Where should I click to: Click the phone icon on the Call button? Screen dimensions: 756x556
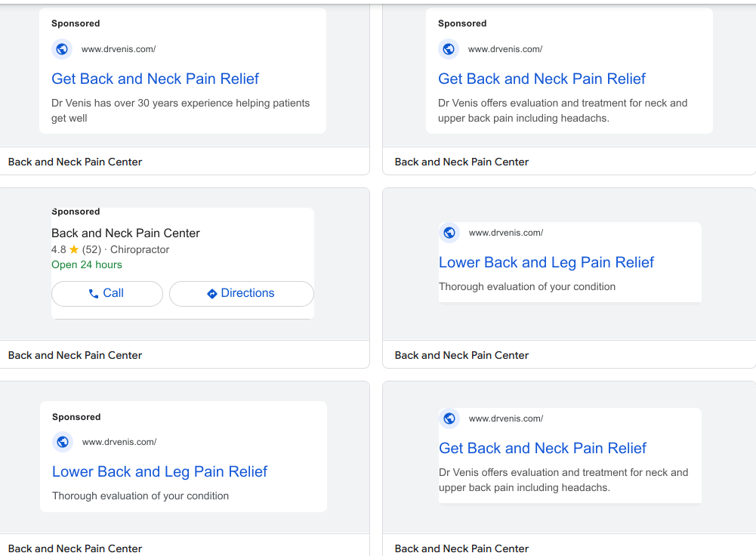[94, 293]
